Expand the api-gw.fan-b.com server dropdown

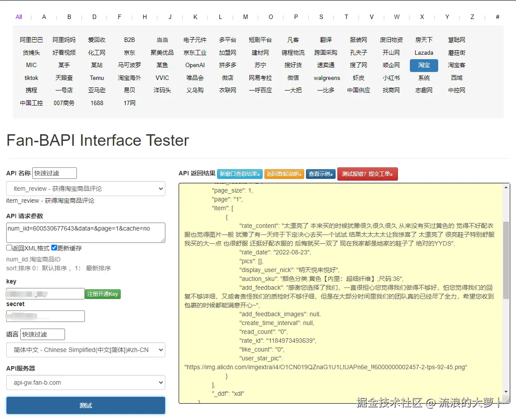pos(86,382)
